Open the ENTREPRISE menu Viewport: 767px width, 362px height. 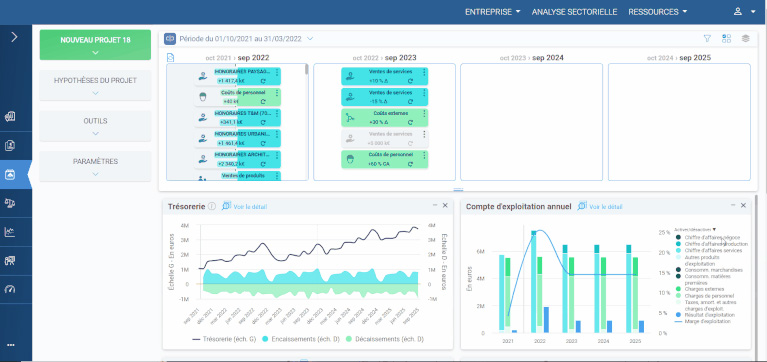coord(493,12)
